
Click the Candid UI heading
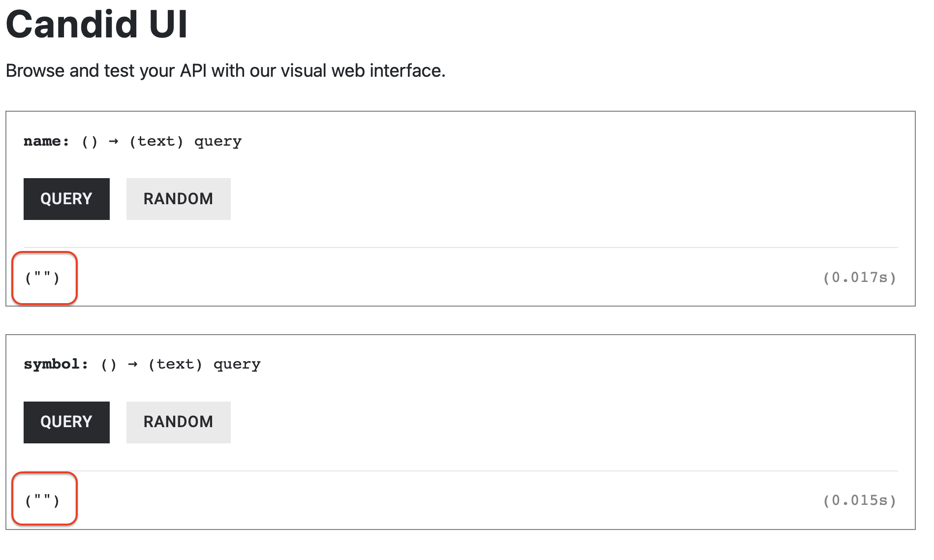tap(96, 24)
